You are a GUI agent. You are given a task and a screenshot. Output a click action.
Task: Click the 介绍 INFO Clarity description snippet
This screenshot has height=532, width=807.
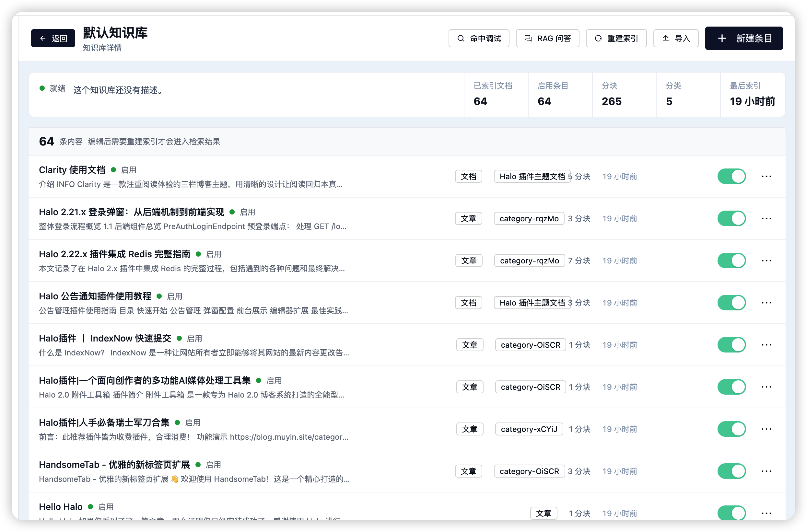pyautogui.click(x=191, y=184)
